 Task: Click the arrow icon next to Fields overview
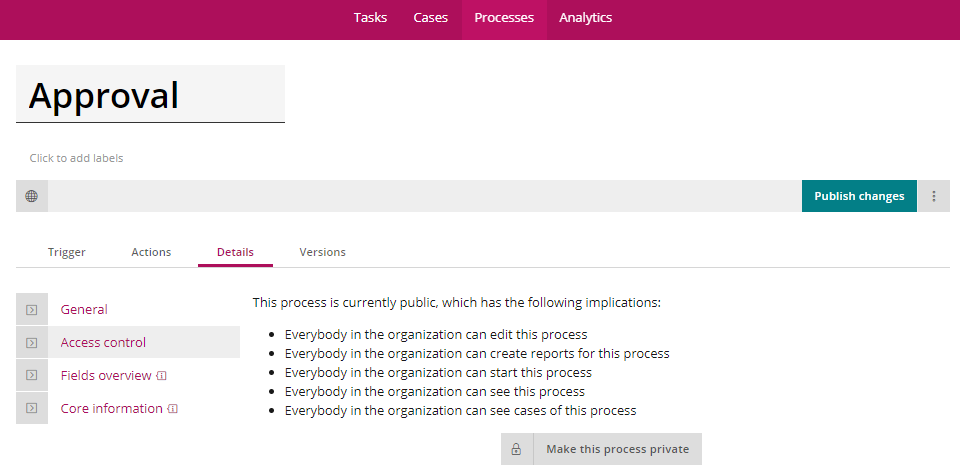(32, 376)
